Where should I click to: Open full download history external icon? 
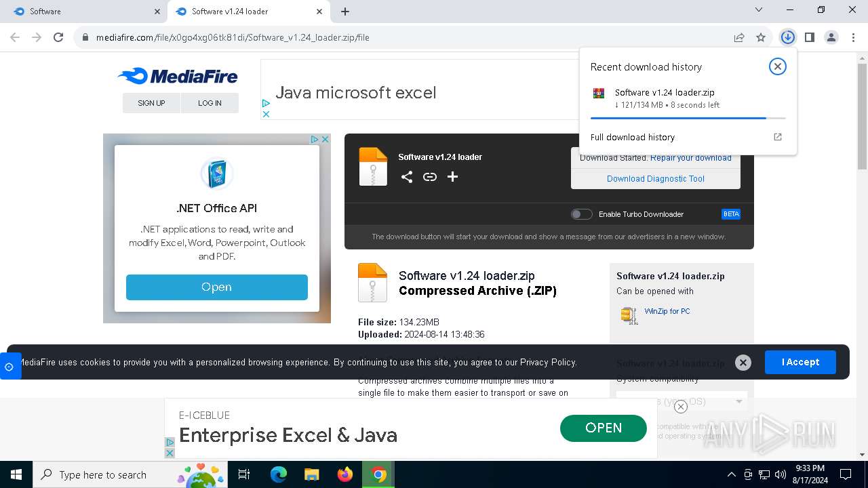point(778,137)
